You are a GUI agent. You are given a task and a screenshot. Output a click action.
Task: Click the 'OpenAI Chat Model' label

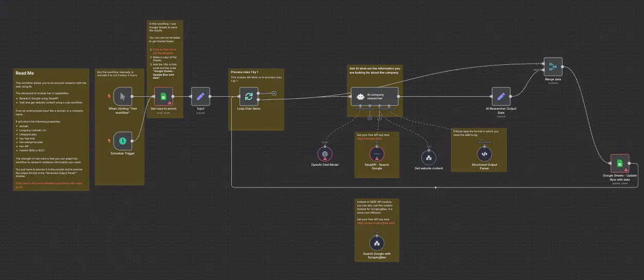325,164
